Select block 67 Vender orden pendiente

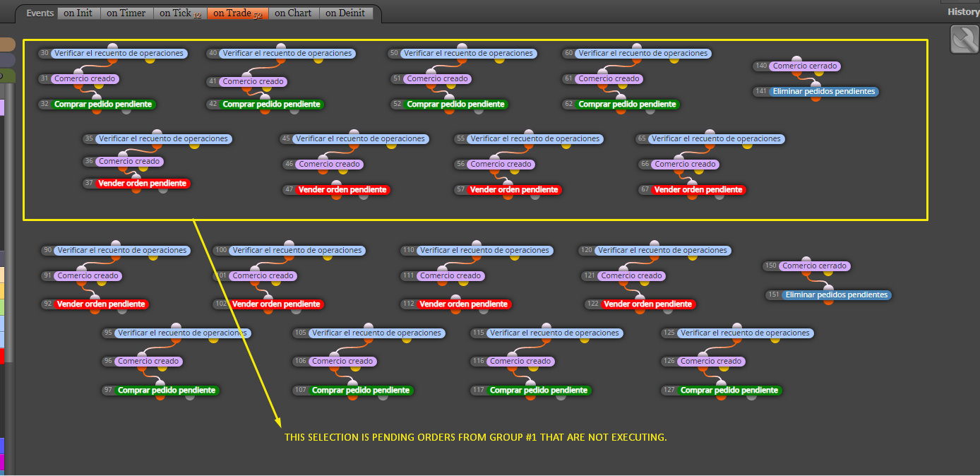point(691,190)
